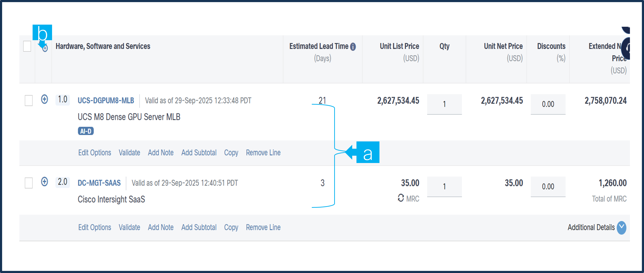The width and height of the screenshot is (644, 273).
Task: Click Remove Line for UCS-DGPUM8-MLB
Action: 263,153
